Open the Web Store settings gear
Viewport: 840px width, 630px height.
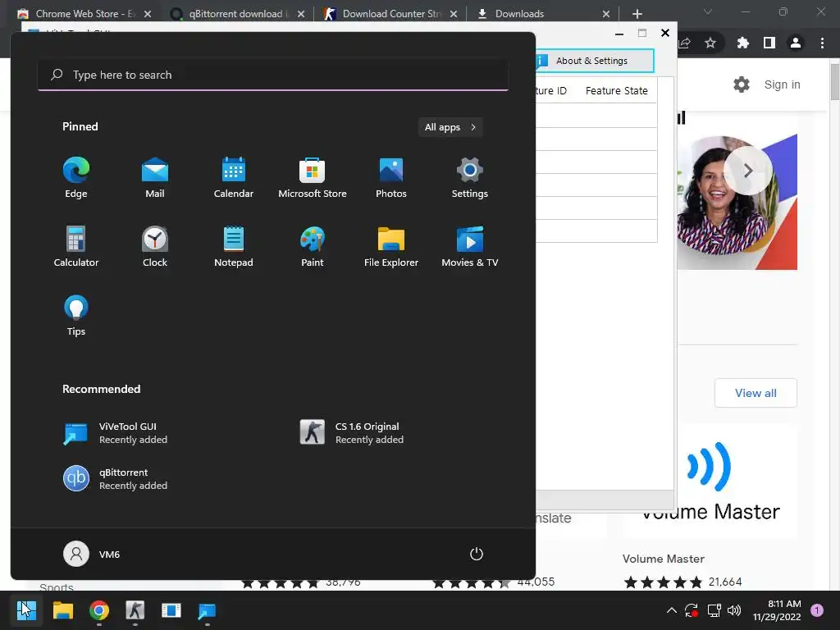(742, 84)
